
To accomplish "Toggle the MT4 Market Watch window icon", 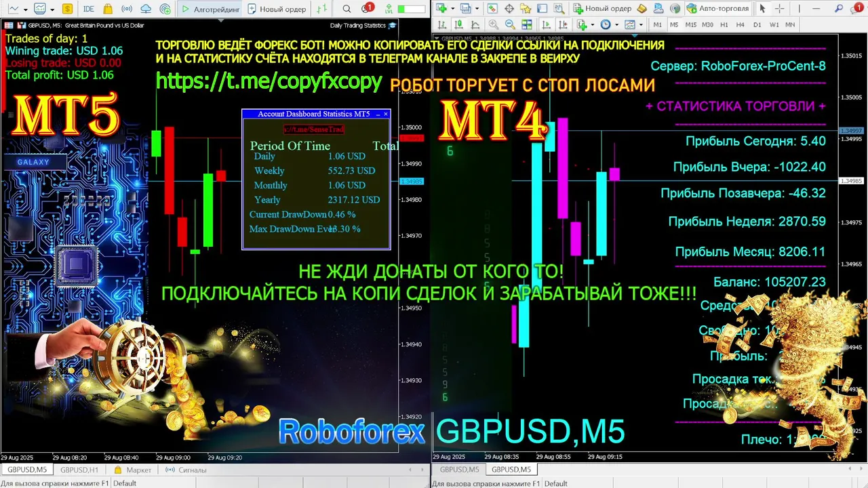I will tap(492, 8).
